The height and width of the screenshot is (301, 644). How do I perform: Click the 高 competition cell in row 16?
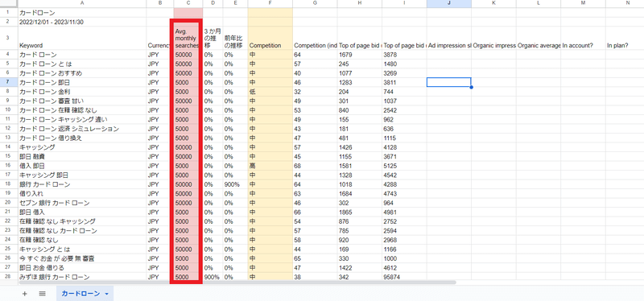[x=270, y=166]
